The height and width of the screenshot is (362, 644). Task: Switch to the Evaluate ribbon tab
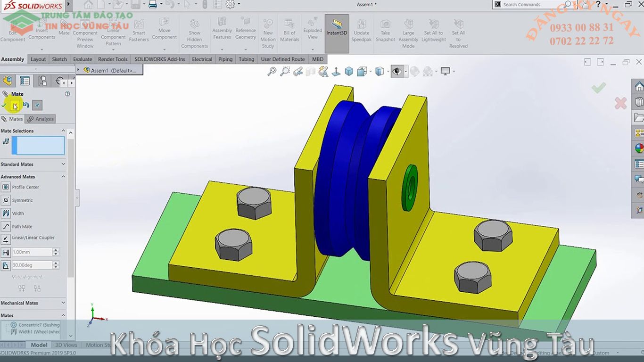pyautogui.click(x=83, y=59)
